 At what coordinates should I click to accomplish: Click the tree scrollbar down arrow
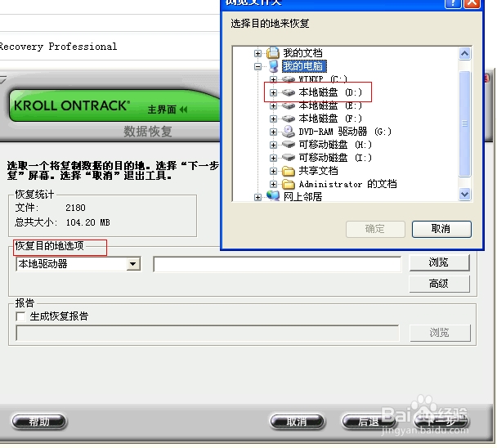pos(464,194)
